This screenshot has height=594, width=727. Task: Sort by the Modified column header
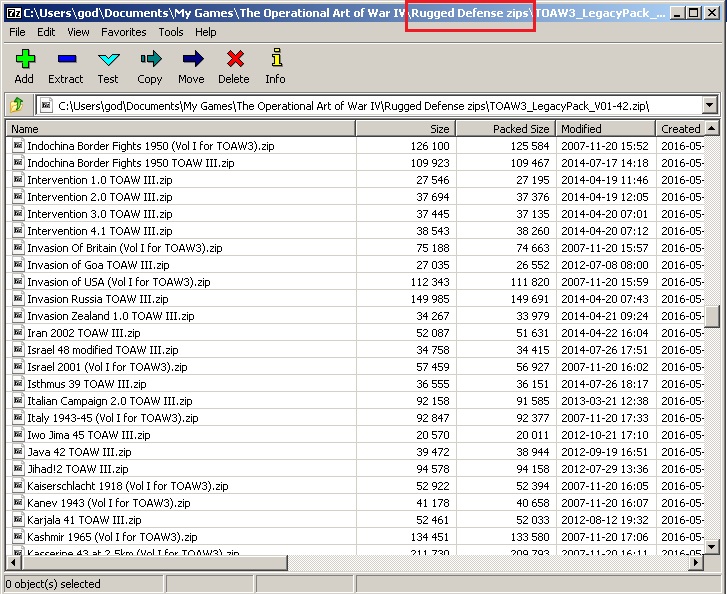606,128
